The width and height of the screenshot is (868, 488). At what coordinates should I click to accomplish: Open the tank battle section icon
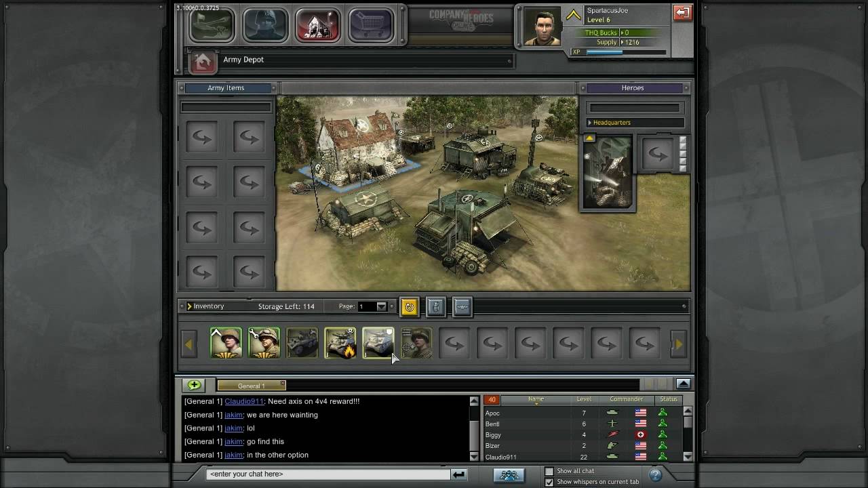coord(212,26)
